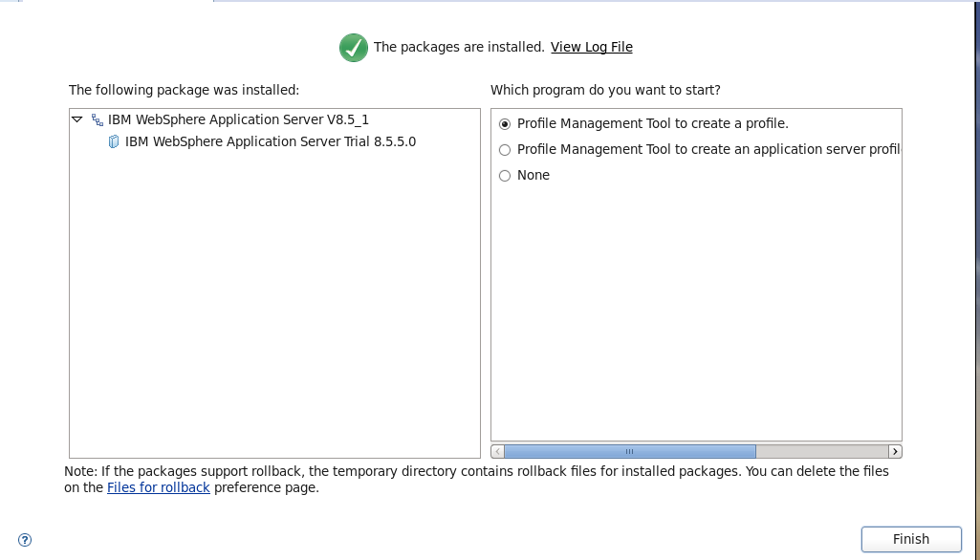The image size is (980, 560).
Task: Open help via the question mark icon
Action: click(26, 540)
